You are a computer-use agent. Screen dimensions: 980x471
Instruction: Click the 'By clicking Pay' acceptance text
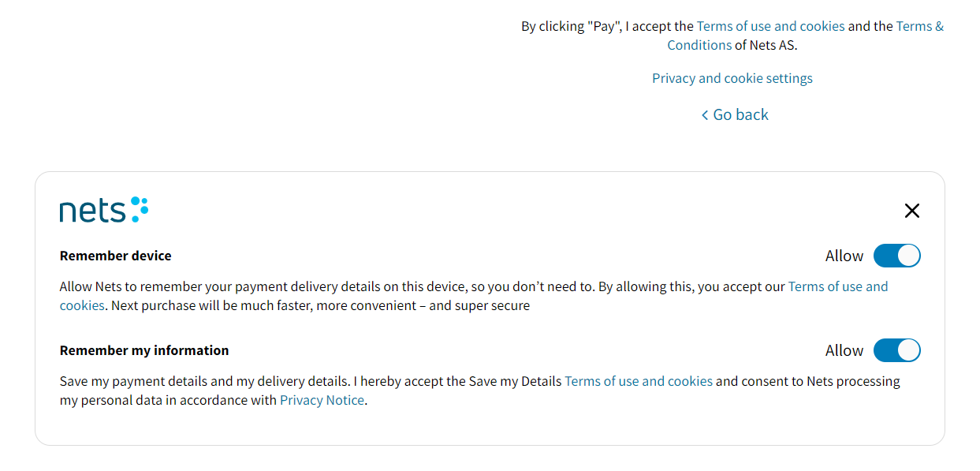point(607,26)
